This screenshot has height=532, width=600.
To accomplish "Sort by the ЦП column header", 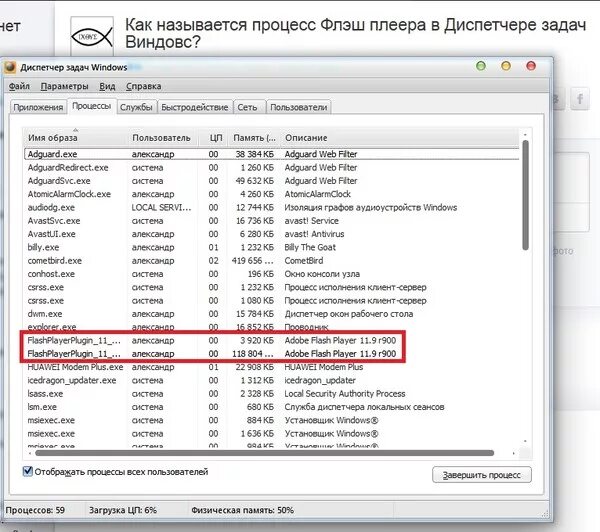I will coord(214,137).
